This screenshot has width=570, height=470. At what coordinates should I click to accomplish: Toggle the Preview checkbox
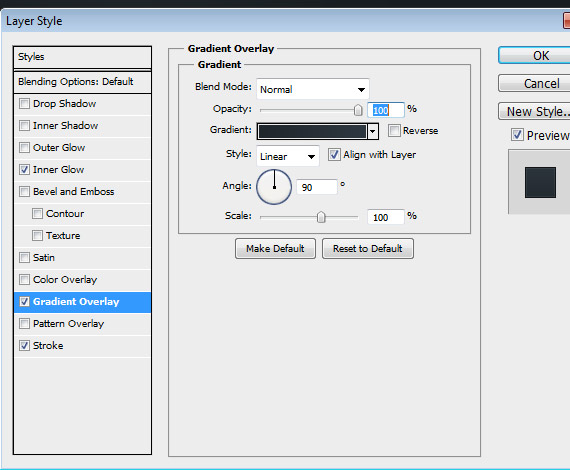[517, 135]
